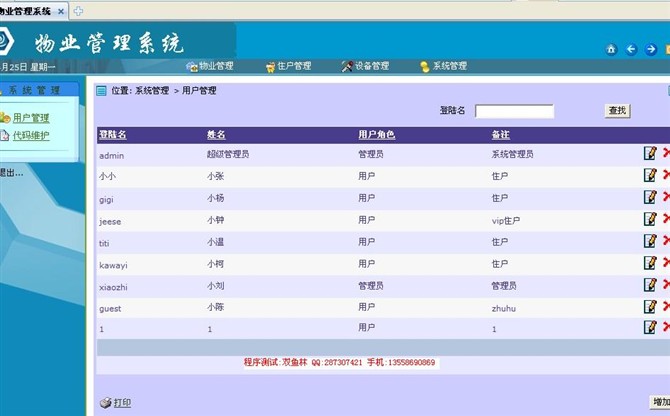Edit the 小小 user row
This screenshot has height=416, width=670.
650,175
